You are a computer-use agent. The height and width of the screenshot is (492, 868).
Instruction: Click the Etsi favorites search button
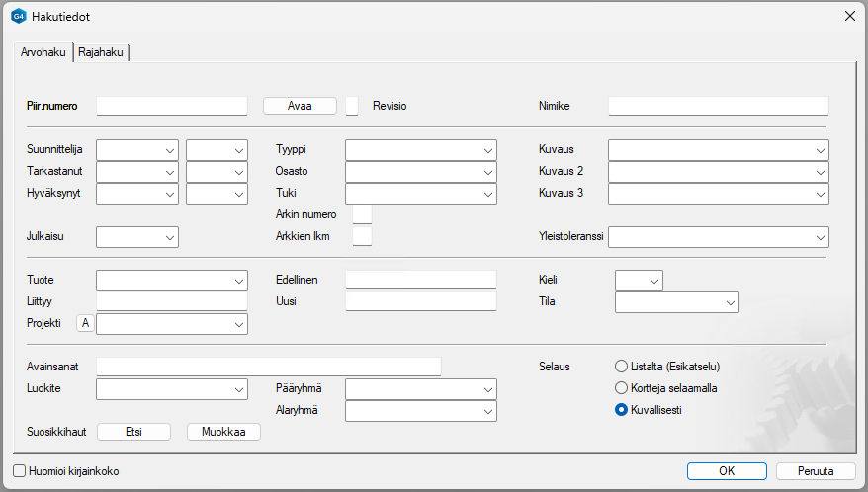tap(134, 432)
